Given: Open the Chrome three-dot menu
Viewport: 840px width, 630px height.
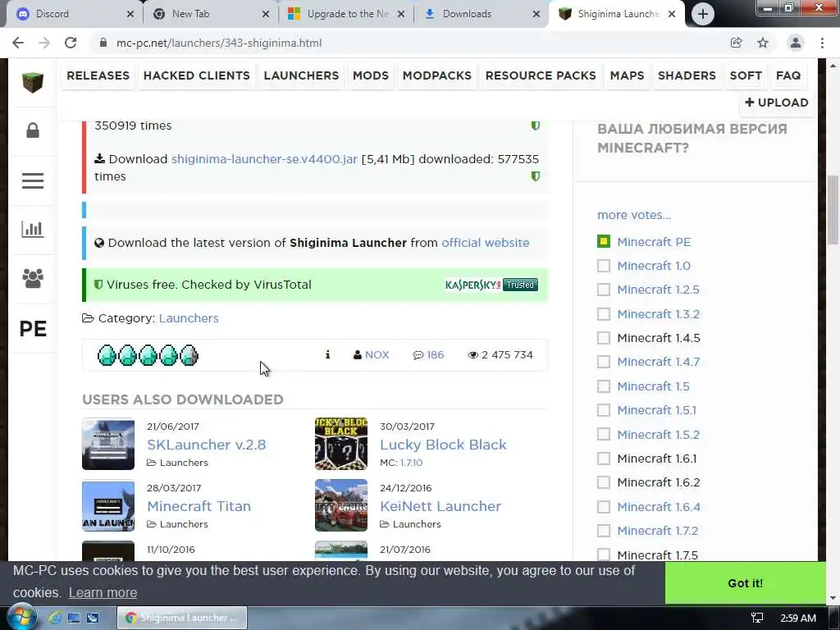Looking at the screenshot, I should (822, 43).
